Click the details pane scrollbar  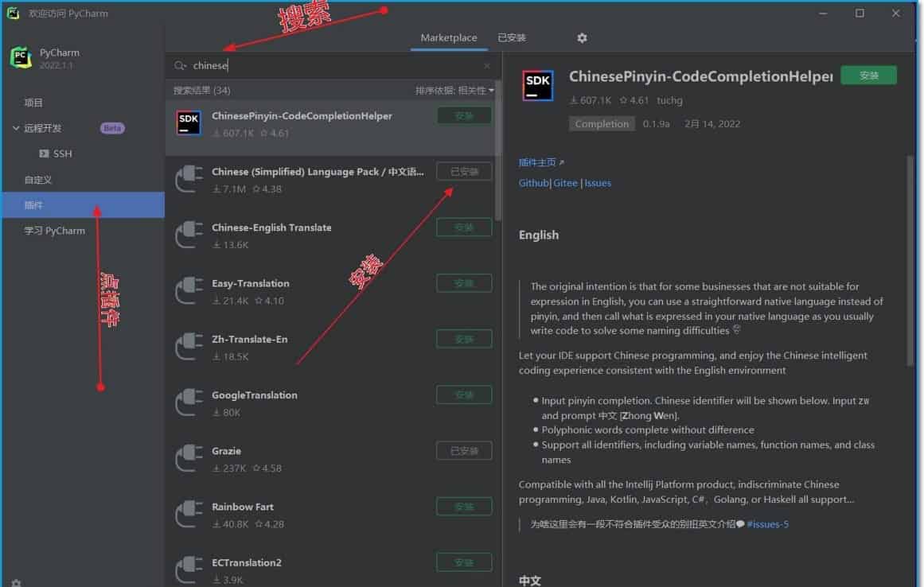point(910,261)
